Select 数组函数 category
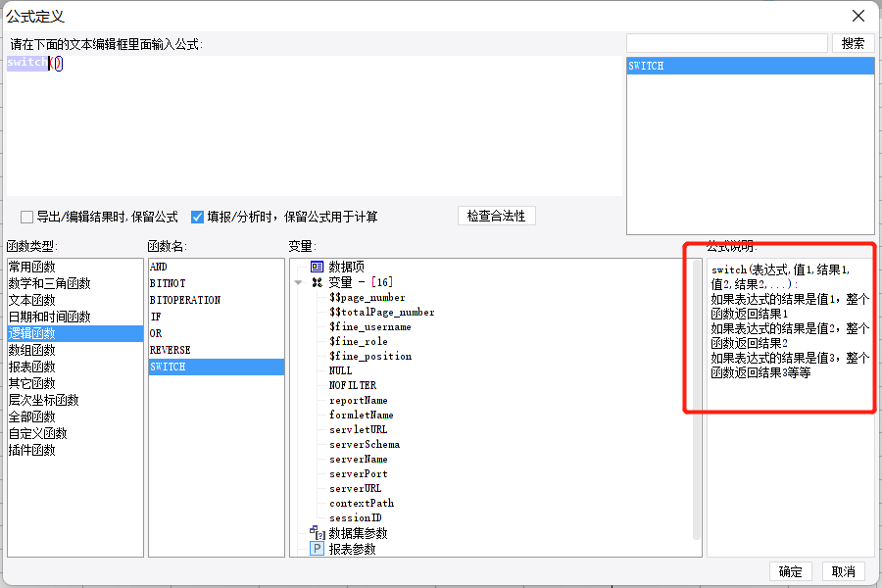Viewport: 882px width, 588px height. pyautogui.click(x=75, y=350)
